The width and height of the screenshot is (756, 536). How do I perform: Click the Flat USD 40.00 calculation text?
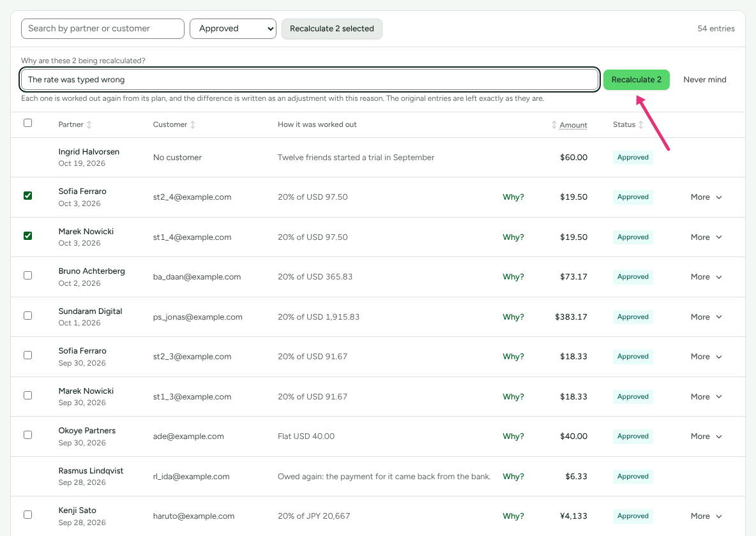pos(306,436)
